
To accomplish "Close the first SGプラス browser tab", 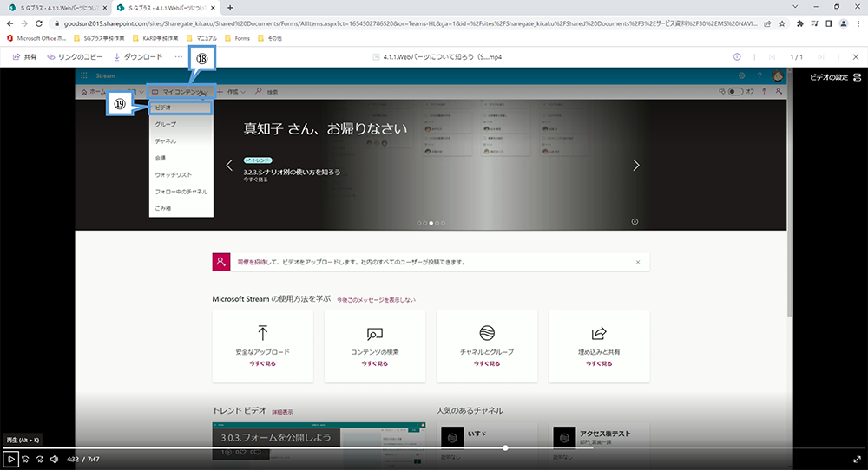I will (104, 8).
